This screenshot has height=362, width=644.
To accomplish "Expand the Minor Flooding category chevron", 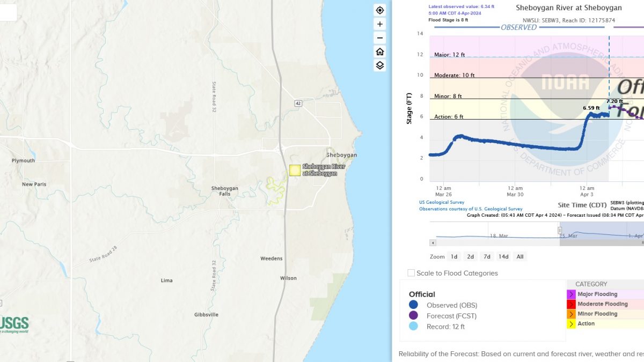I will [x=571, y=314].
